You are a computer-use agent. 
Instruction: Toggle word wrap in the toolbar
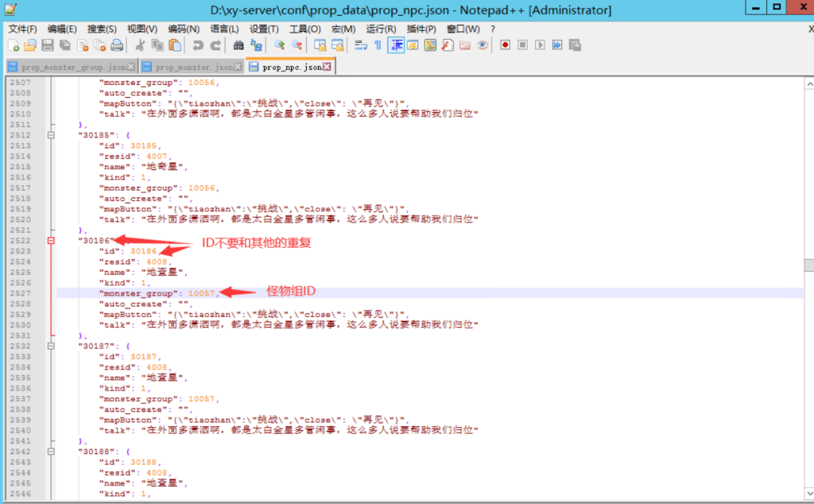tap(360, 45)
